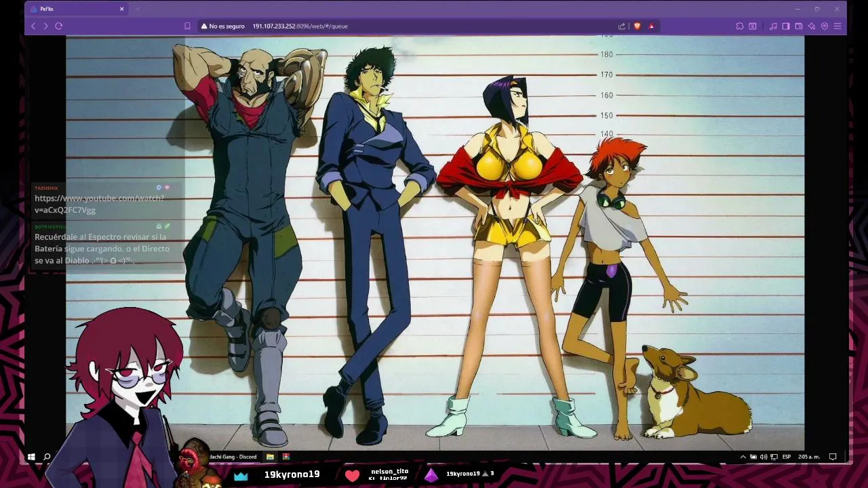Go forward using the browser forward arrow
868x488 pixels.
(45, 26)
